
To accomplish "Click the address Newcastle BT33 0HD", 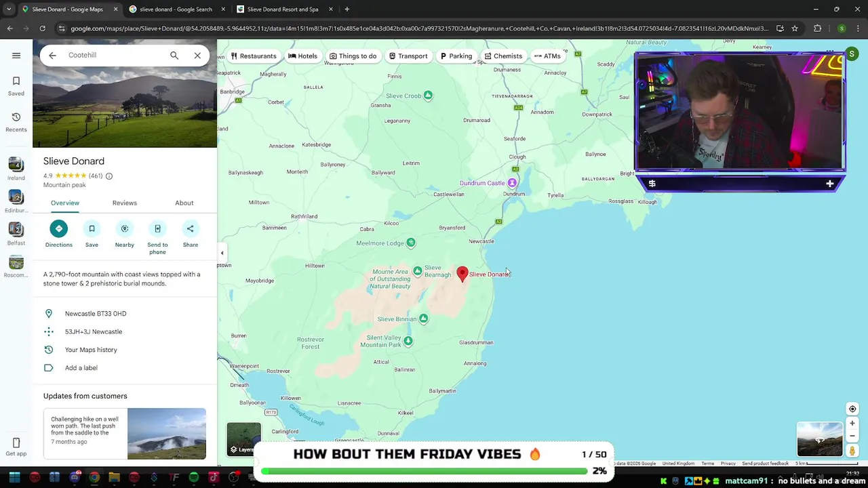I will (125, 314).
